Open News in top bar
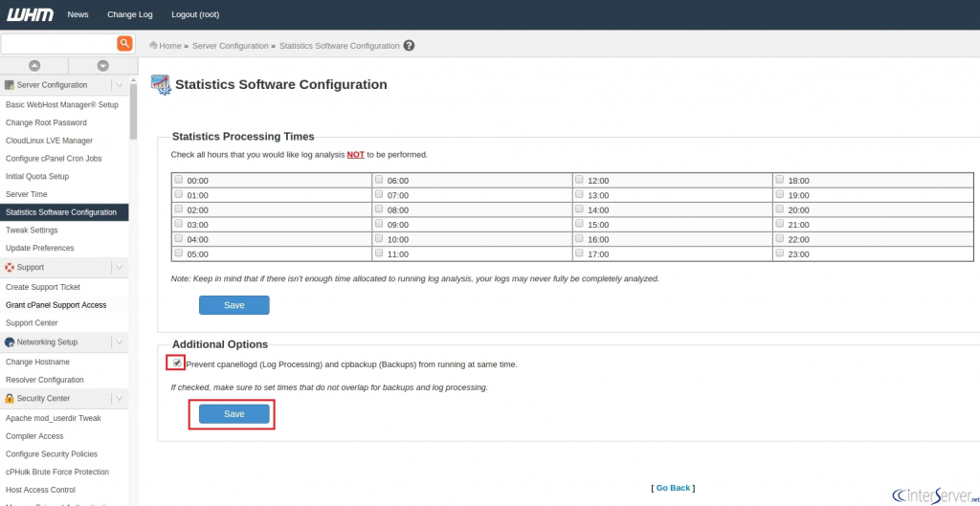The width and height of the screenshot is (980, 506). pos(78,14)
